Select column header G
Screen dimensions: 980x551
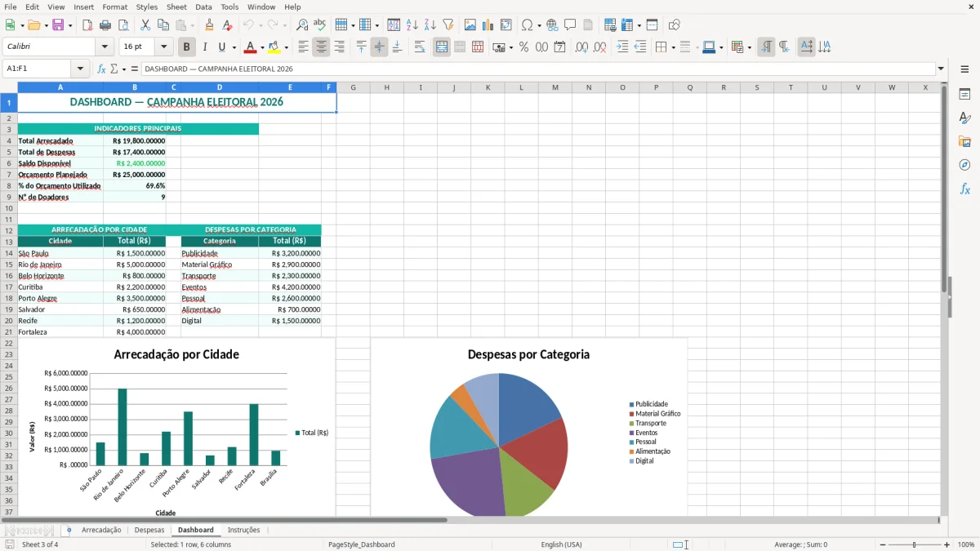point(353,87)
